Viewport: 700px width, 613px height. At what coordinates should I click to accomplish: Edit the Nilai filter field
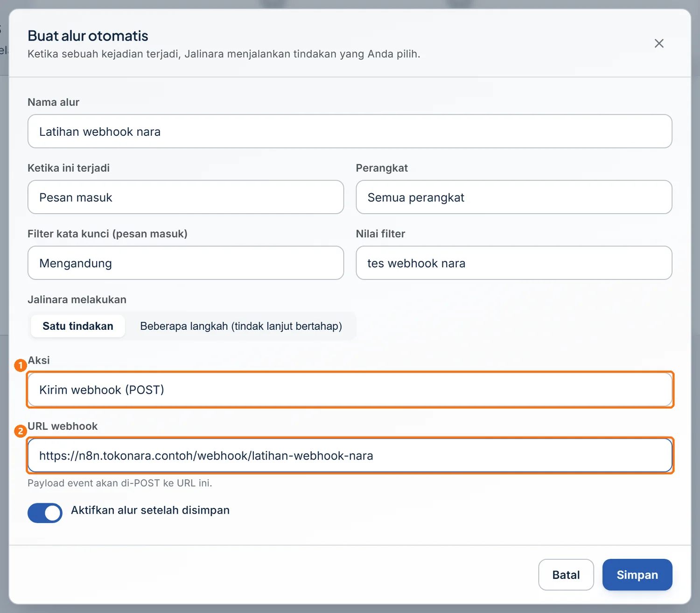point(514,263)
